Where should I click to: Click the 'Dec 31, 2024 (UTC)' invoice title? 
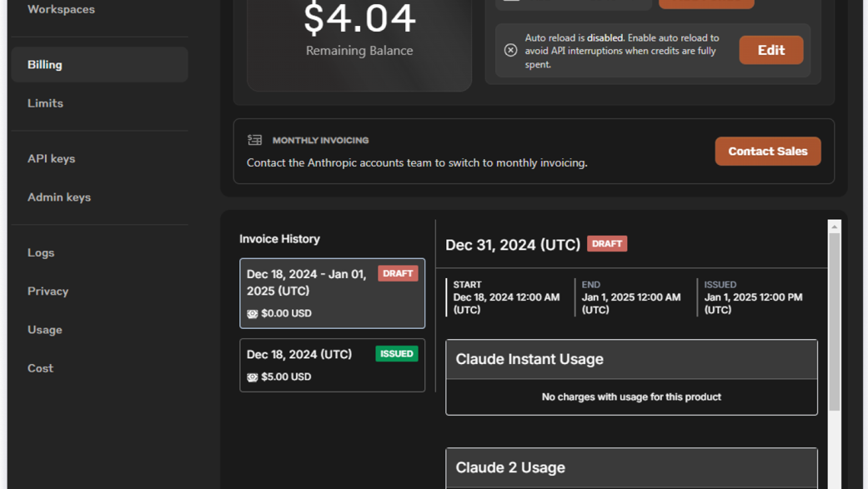(x=513, y=245)
